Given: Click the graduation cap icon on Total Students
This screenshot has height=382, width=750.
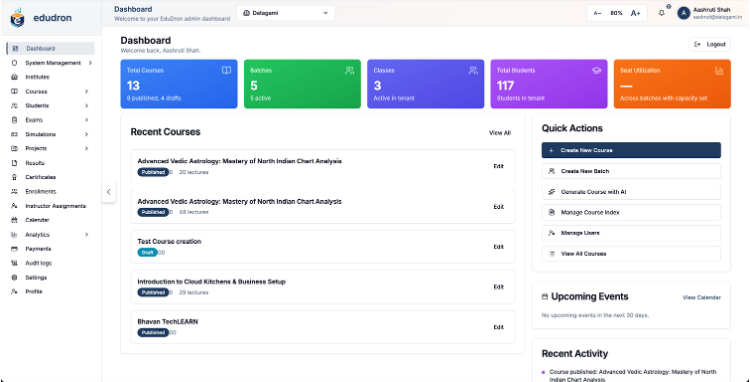Looking at the screenshot, I should 596,70.
